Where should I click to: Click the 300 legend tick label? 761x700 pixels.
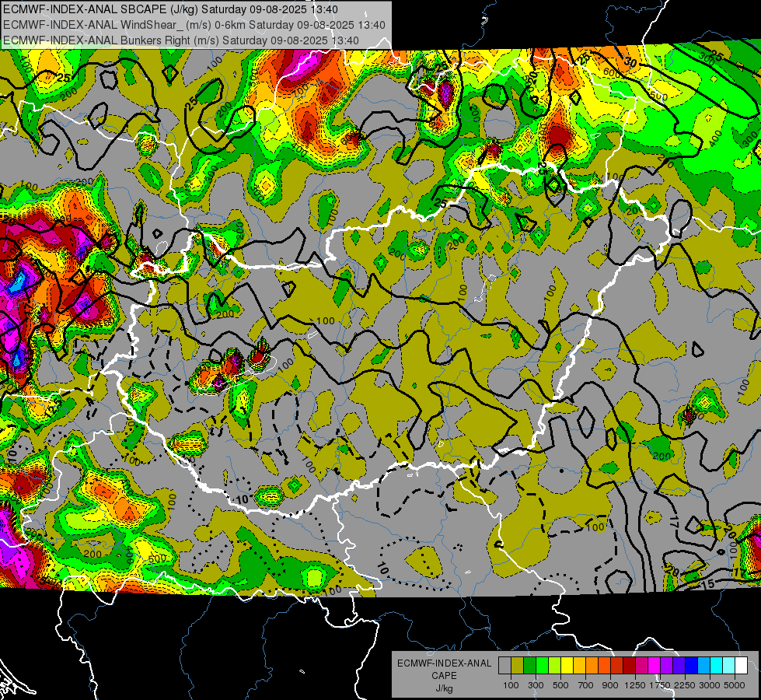(x=536, y=685)
